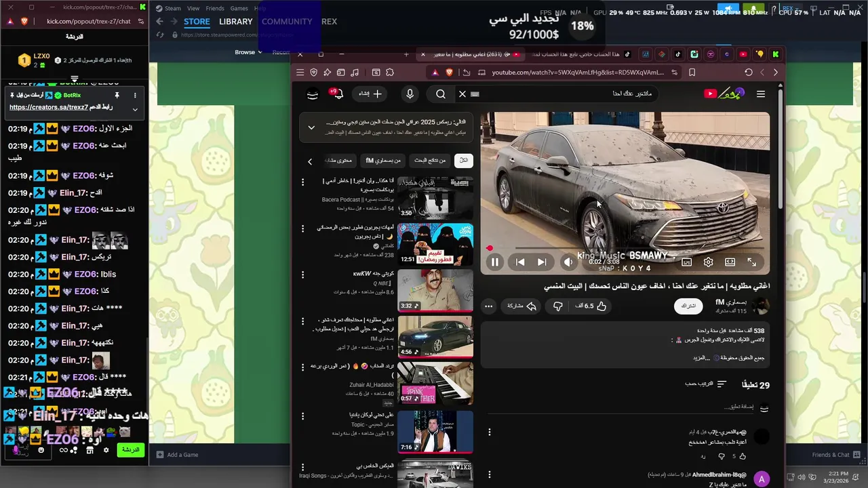Open options for the kwKW video
868x488 pixels.
[x=303, y=274]
